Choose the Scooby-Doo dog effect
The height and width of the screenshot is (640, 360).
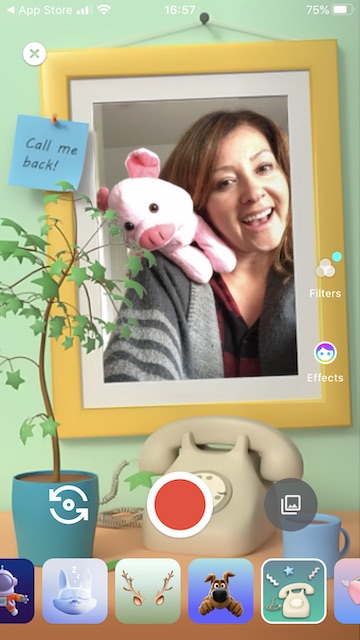coord(221,591)
